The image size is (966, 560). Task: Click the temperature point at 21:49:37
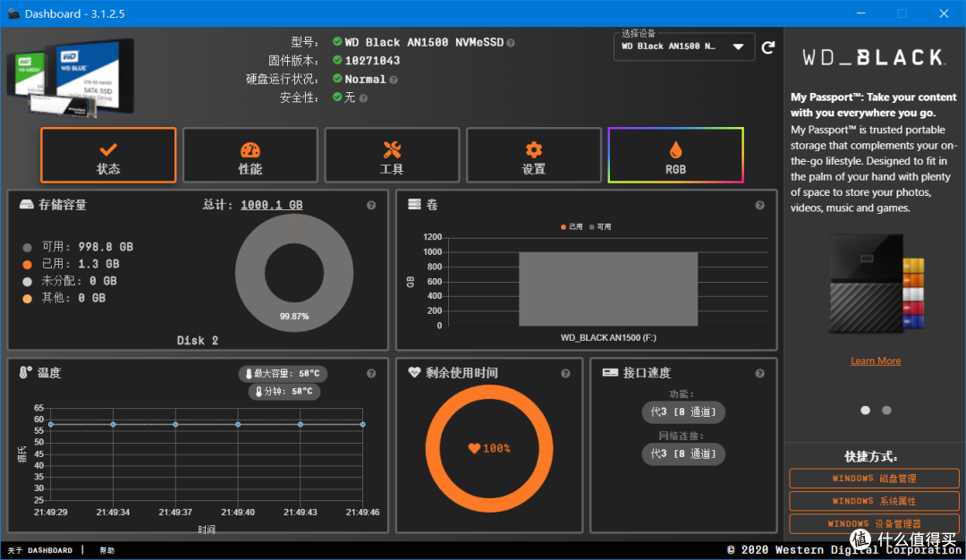tap(175, 424)
